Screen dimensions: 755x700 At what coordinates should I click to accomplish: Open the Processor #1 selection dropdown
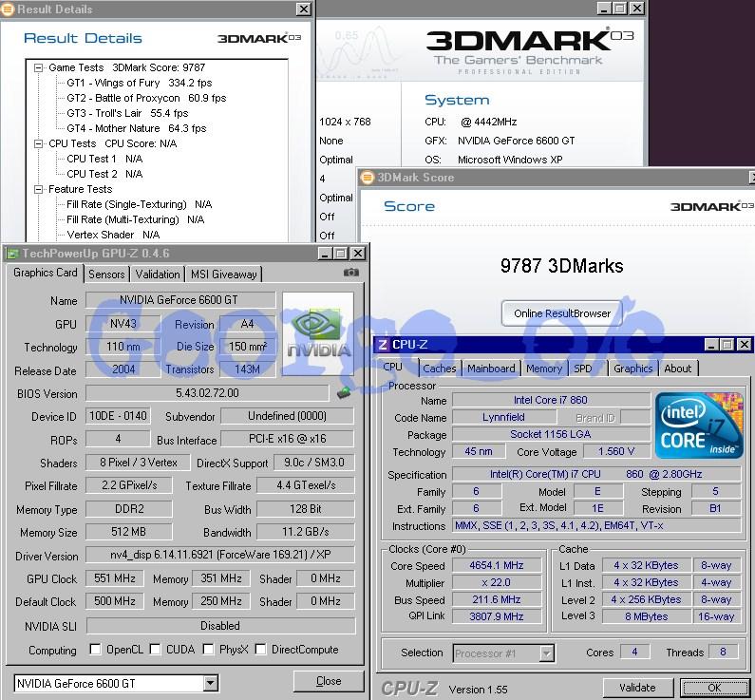pos(546,653)
